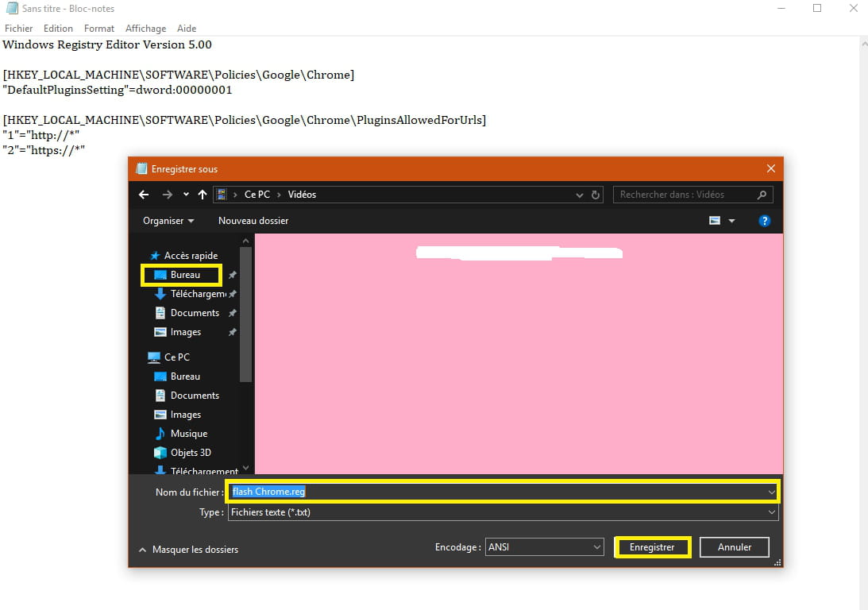Click the back arrow in save dialog

point(144,195)
